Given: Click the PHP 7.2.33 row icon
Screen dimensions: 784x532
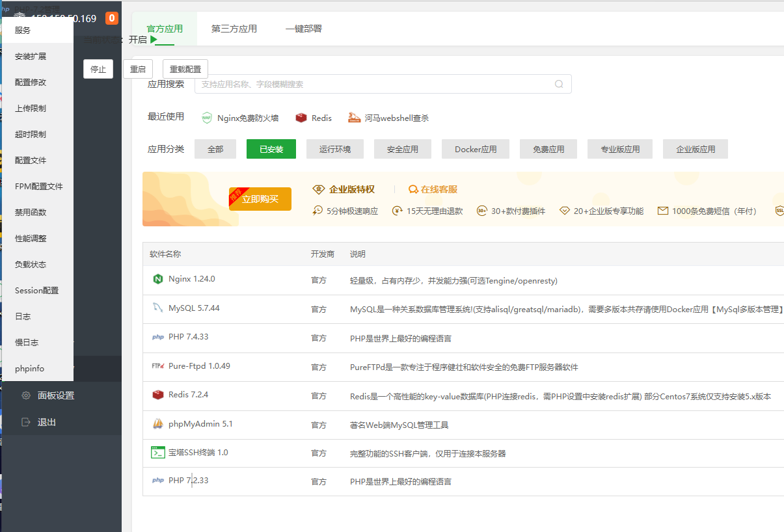Looking at the screenshot, I should pos(157,481).
